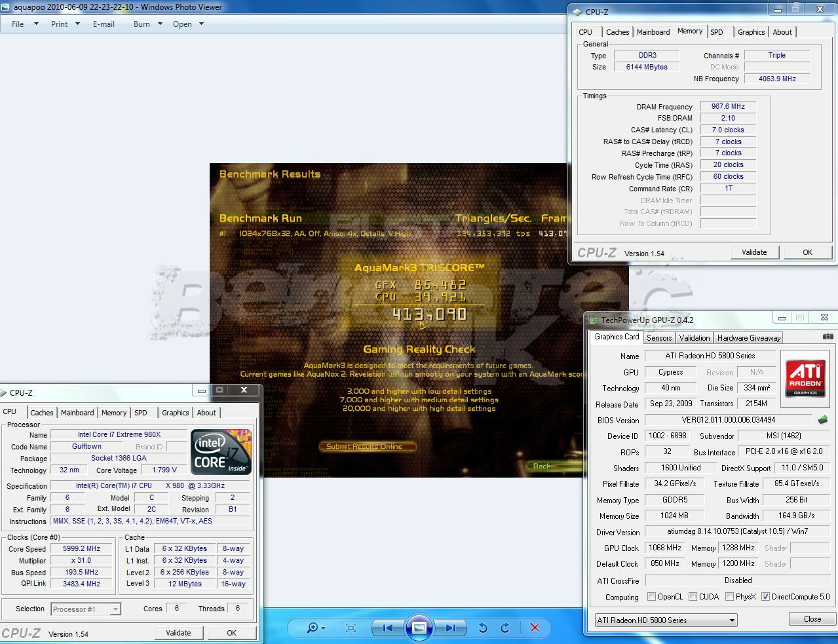Open About tab in lower CPU-Z window
Viewport: 838px width, 644px height.
point(206,413)
